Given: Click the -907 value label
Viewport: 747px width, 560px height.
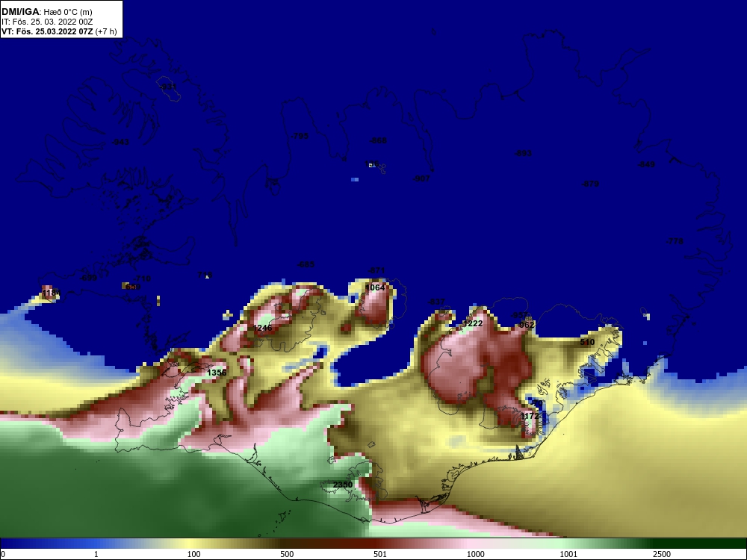Looking at the screenshot, I should [421, 178].
